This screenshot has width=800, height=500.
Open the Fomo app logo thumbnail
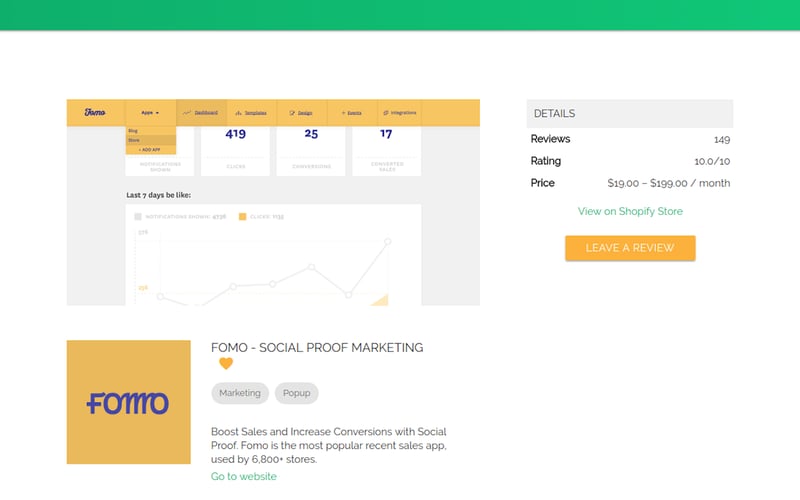coord(129,402)
